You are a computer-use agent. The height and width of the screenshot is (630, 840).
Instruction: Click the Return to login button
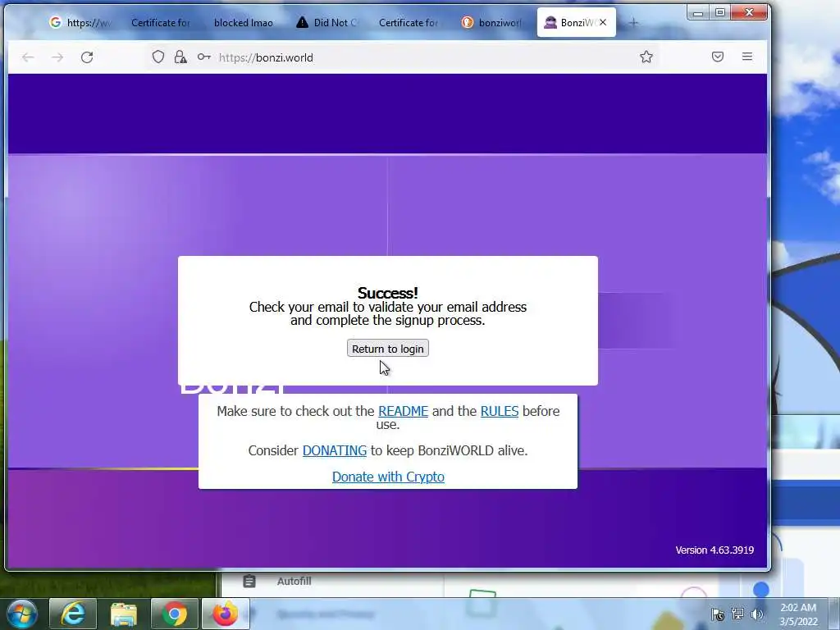(387, 348)
